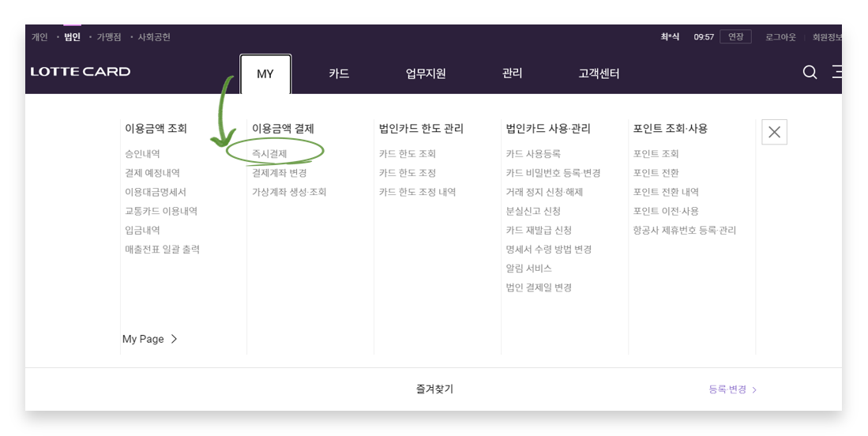This screenshot has height=436, width=868.
Task: Click the search magnifier icon
Action: pyautogui.click(x=810, y=73)
